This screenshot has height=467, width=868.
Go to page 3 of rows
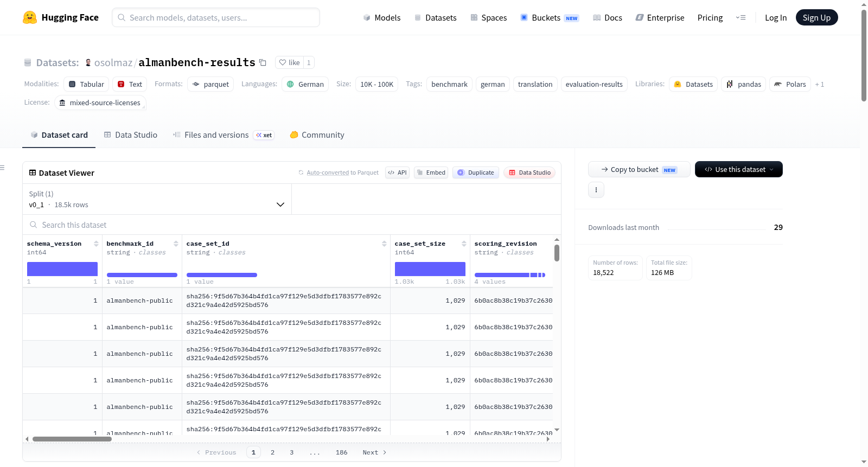pos(291,452)
